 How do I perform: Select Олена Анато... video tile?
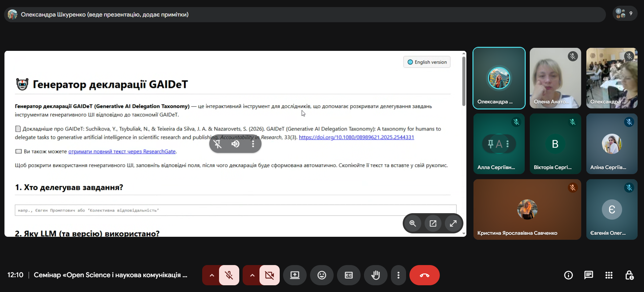555,78
